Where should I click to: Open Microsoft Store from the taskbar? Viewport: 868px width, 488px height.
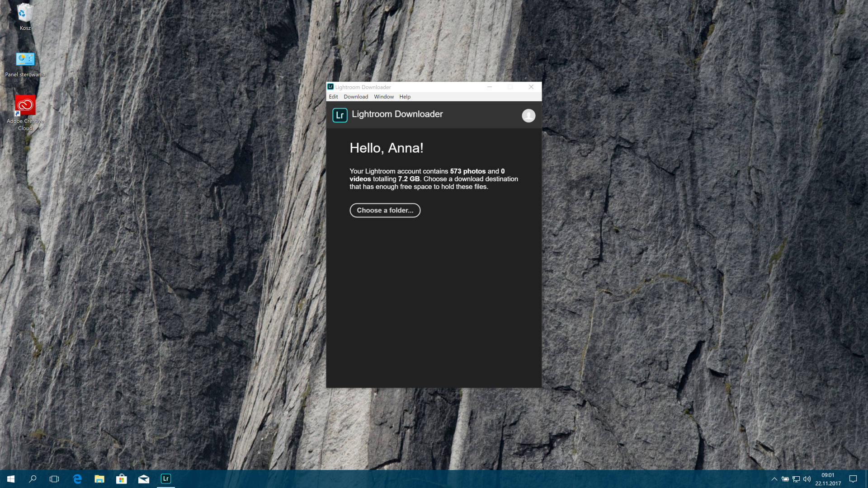click(122, 479)
